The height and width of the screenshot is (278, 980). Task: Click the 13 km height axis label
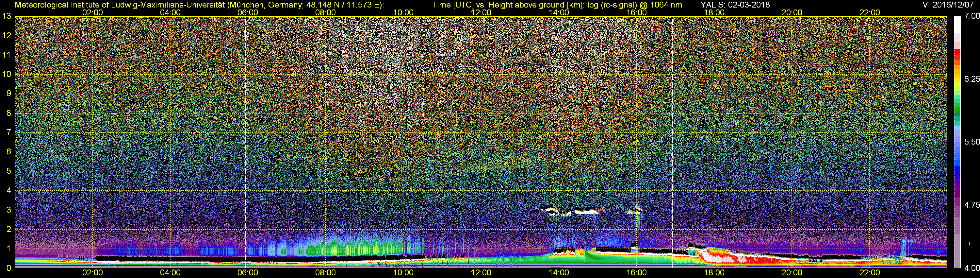coord(7,16)
